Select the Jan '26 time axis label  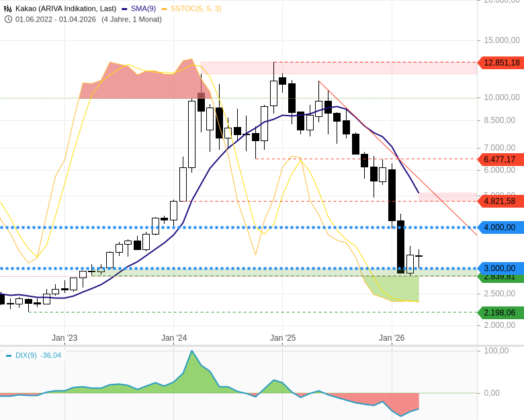(392, 338)
